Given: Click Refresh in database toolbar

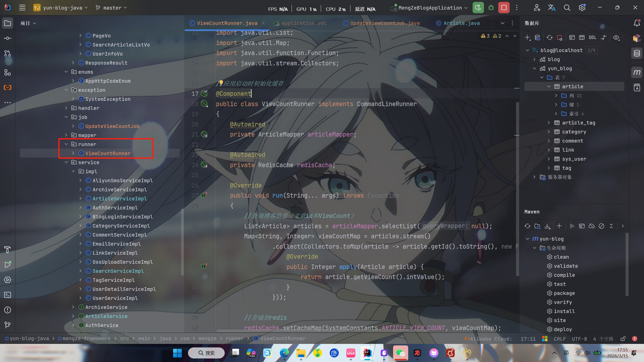Looking at the screenshot, I should pyautogui.click(x=549, y=38).
